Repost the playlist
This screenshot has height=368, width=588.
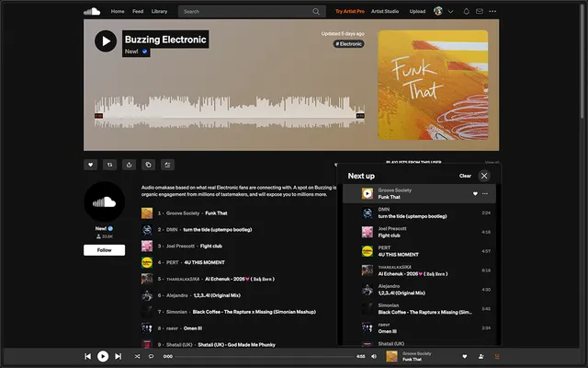[110, 165]
